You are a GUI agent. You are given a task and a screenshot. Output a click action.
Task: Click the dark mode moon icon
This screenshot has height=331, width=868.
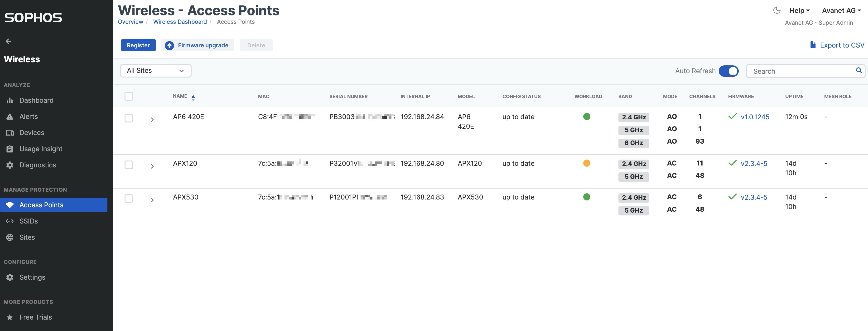tap(777, 10)
